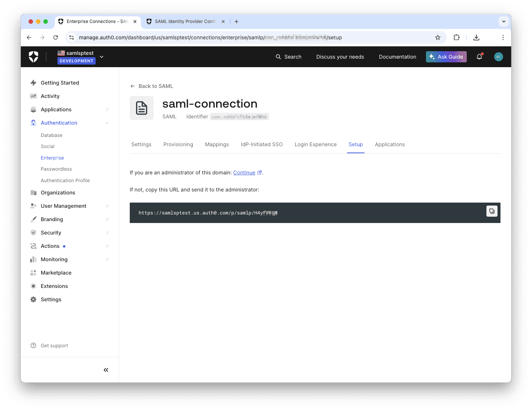The height and width of the screenshot is (410, 532).
Task: Click the Auth0 shield logo
Action: click(x=34, y=57)
